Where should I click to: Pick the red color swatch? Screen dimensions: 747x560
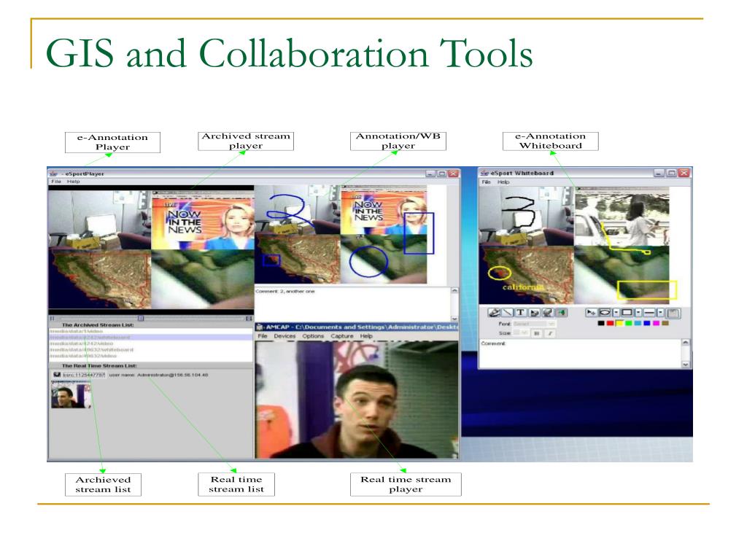coord(611,323)
